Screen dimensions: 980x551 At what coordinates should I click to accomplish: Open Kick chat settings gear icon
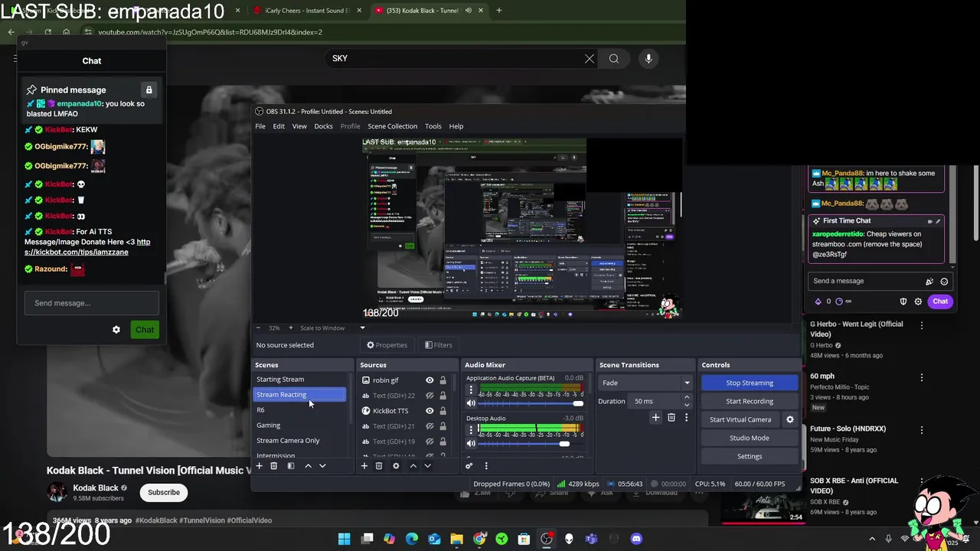point(116,330)
